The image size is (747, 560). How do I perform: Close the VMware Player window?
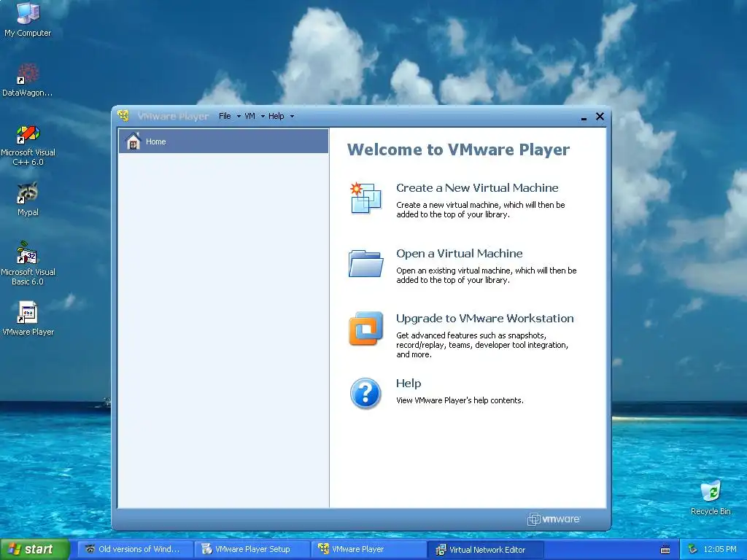click(600, 116)
